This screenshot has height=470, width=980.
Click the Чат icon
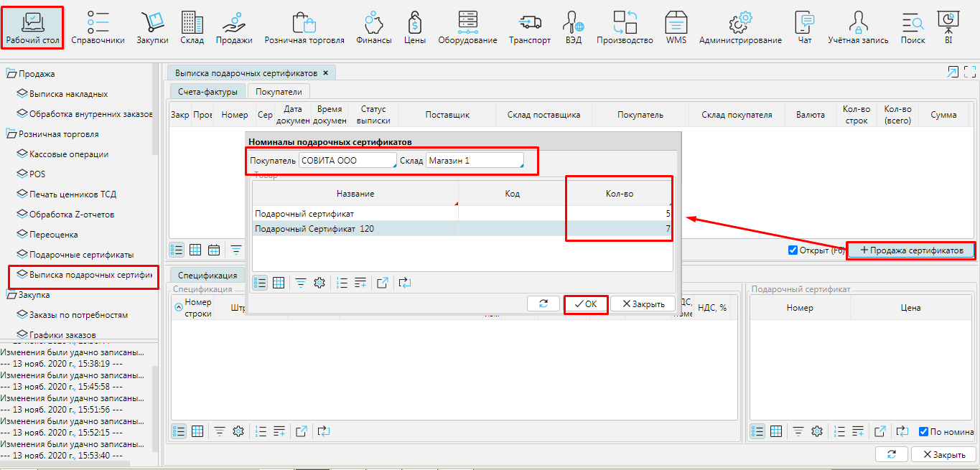point(805,22)
